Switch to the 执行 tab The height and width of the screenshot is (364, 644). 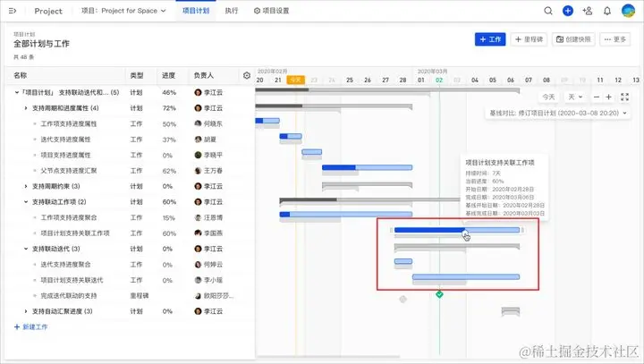tap(232, 11)
